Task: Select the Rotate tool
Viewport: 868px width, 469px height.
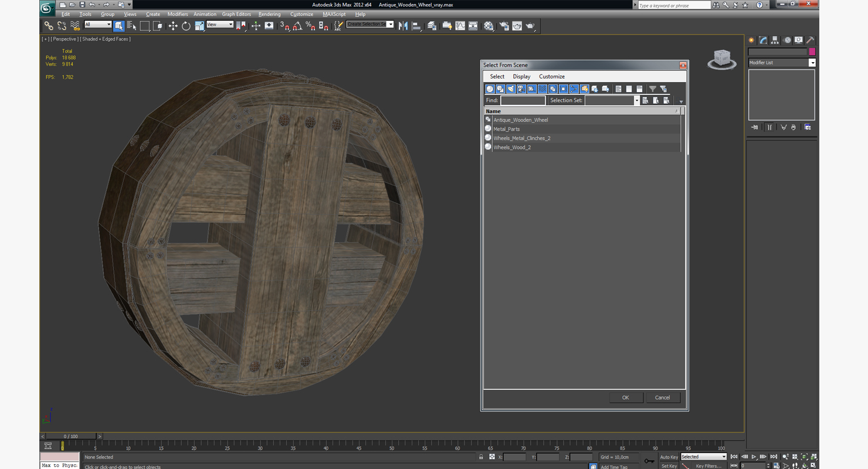Action: [x=186, y=26]
